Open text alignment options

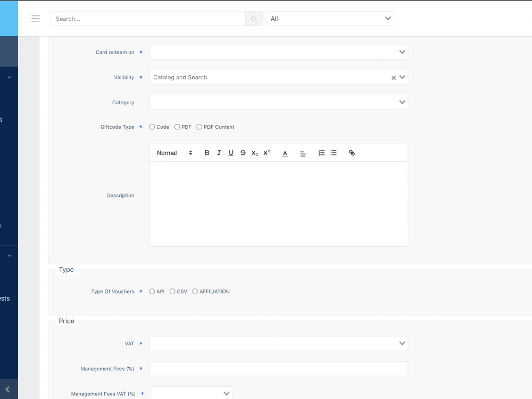[x=303, y=154]
